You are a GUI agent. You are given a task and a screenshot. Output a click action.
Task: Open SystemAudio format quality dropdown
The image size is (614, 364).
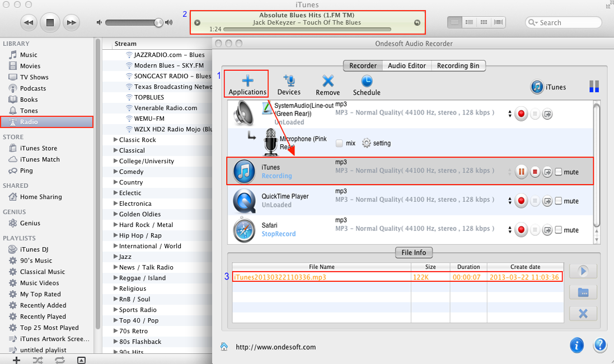509,114
